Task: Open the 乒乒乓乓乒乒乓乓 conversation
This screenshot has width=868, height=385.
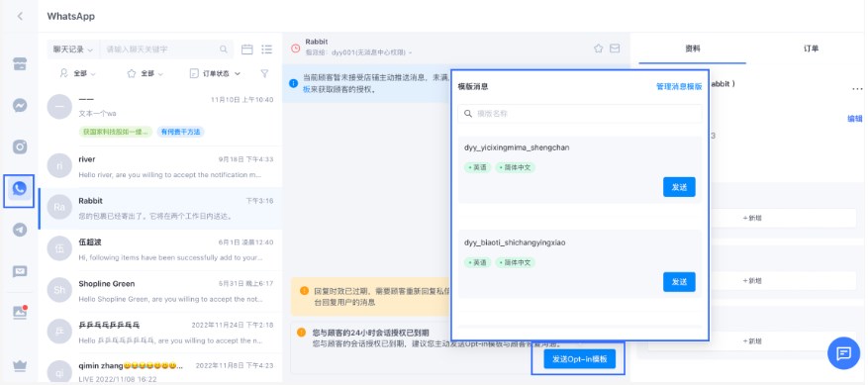Action: [x=160, y=333]
